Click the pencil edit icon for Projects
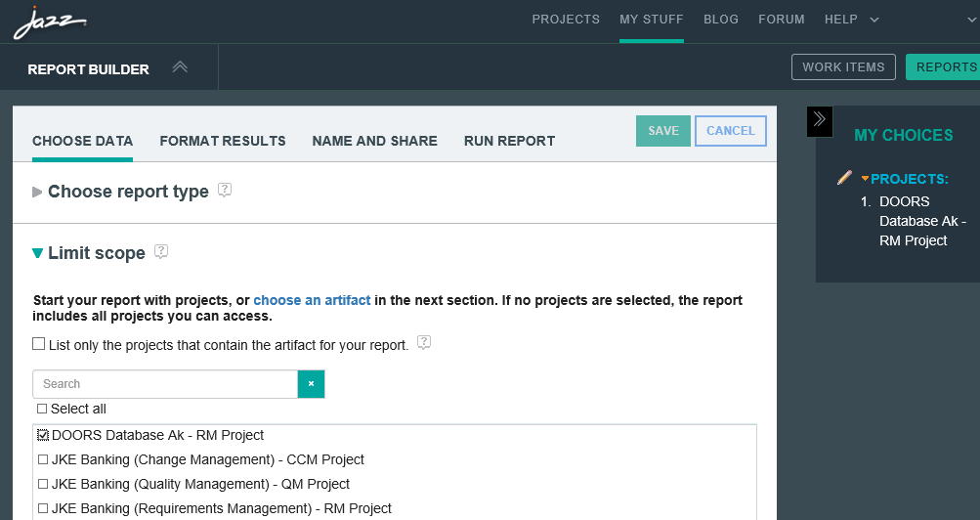This screenshot has width=980, height=520. [x=845, y=178]
